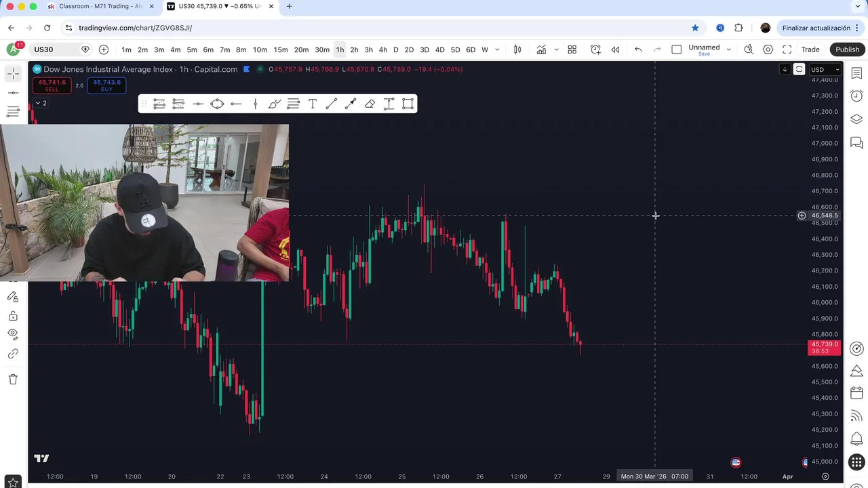This screenshot has width=868, height=488.
Task: Switch to the D timeframe
Action: (396, 49)
